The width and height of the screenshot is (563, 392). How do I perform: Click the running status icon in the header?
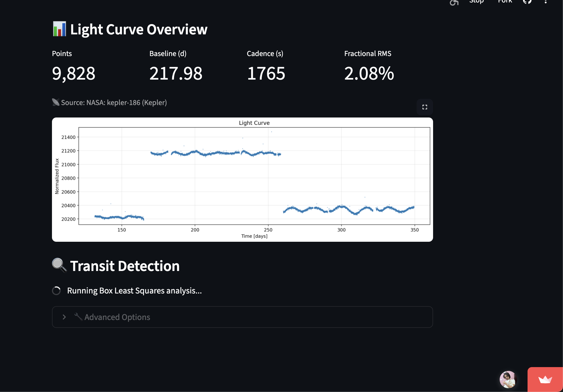454,2
